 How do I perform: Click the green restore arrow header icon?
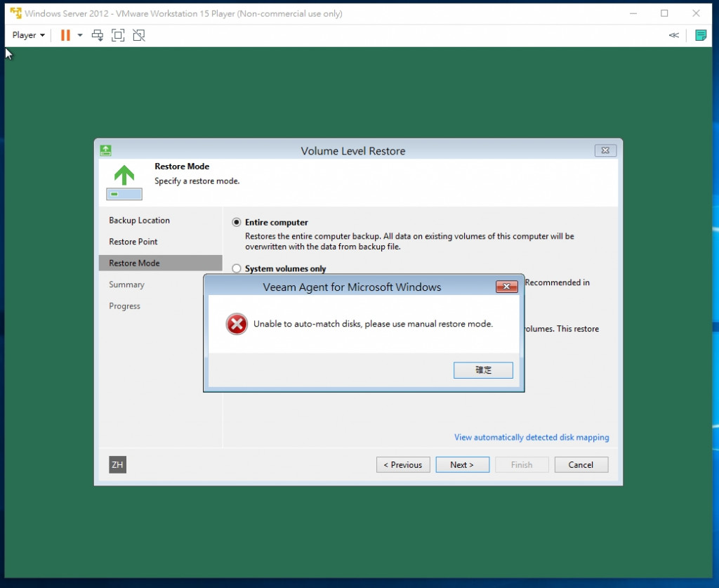pos(124,182)
